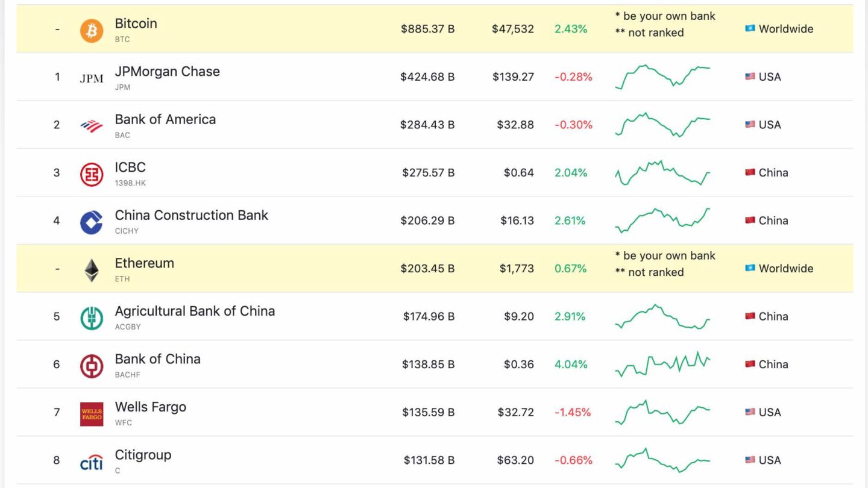
Task: Open the Bank of China link
Action: 157,359
